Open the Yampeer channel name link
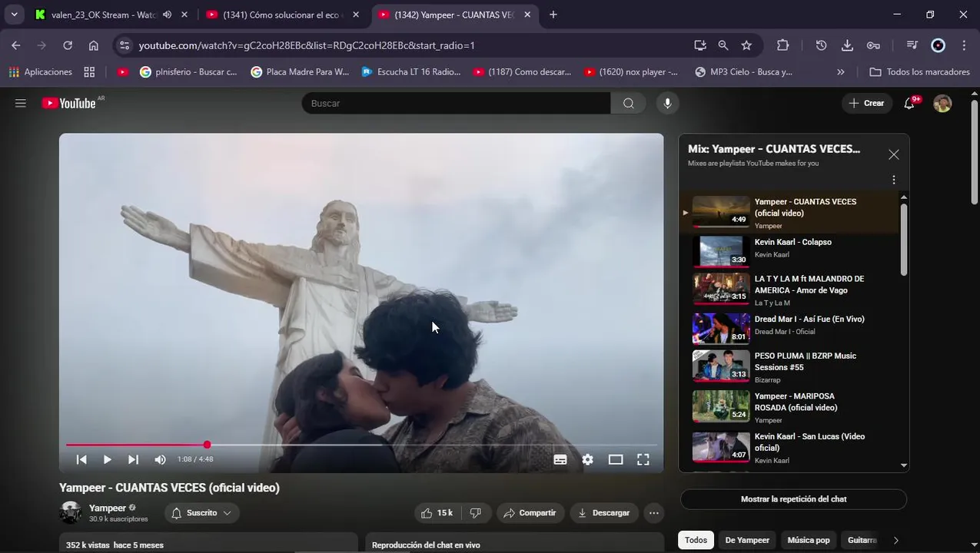 click(x=108, y=508)
